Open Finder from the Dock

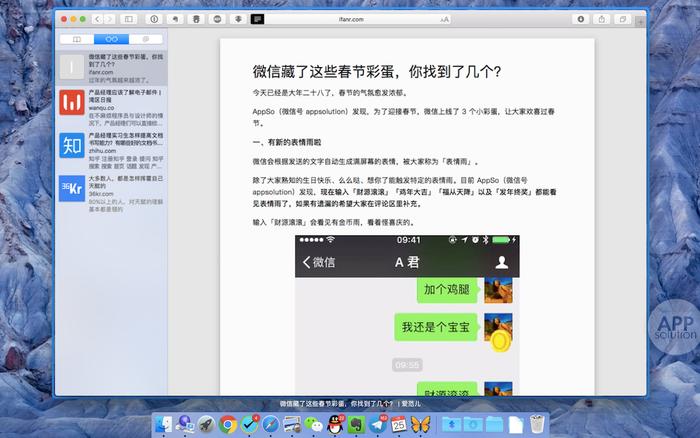[163, 425]
